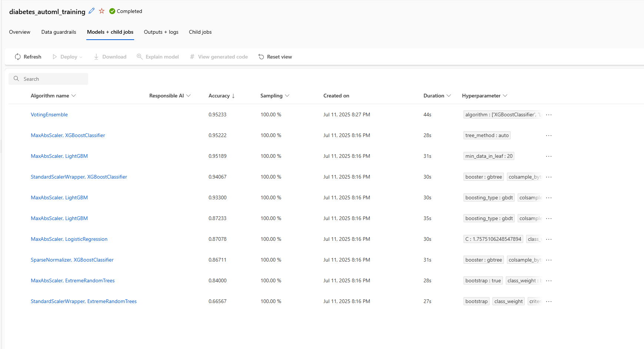Expand the Deploy dropdown chevron
This screenshot has height=349, width=644.
pos(81,57)
